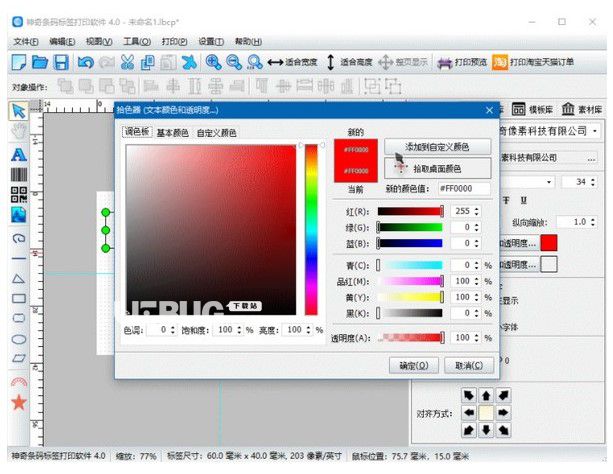Image resolution: width=613 pixels, height=474 pixels.
Task: Click the magenta (M) slider
Action: coord(410,282)
